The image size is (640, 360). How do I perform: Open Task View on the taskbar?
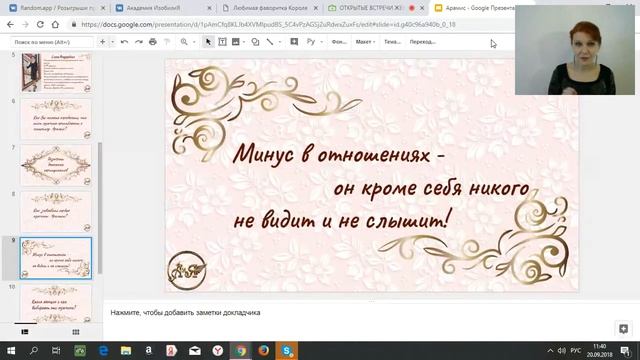pos(56,351)
